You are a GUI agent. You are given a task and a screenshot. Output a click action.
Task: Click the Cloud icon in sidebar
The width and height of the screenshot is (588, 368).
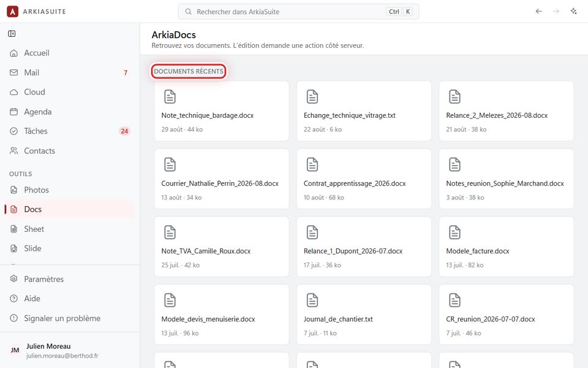(x=14, y=92)
